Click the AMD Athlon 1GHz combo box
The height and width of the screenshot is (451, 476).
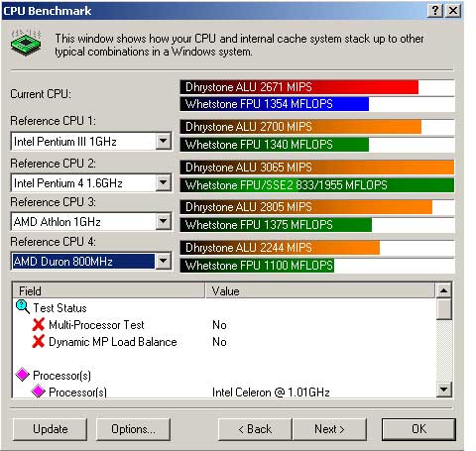pyautogui.click(x=91, y=221)
